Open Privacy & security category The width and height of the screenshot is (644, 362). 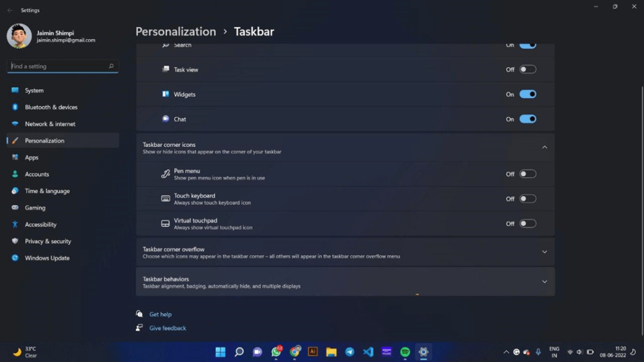63,241
